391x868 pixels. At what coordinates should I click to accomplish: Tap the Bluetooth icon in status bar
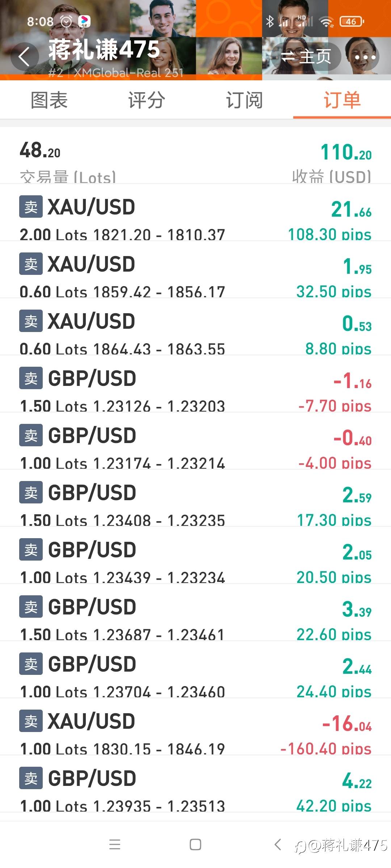pyautogui.click(x=270, y=22)
